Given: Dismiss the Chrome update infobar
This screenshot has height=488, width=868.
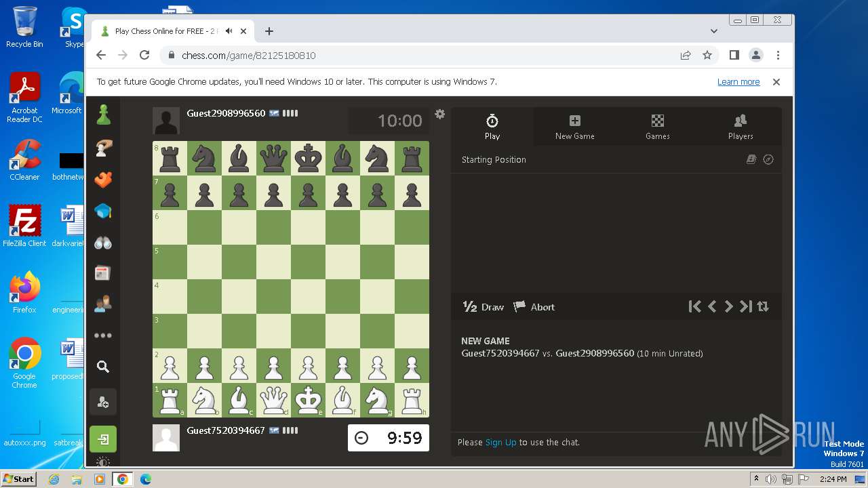Looking at the screenshot, I should click(x=776, y=82).
